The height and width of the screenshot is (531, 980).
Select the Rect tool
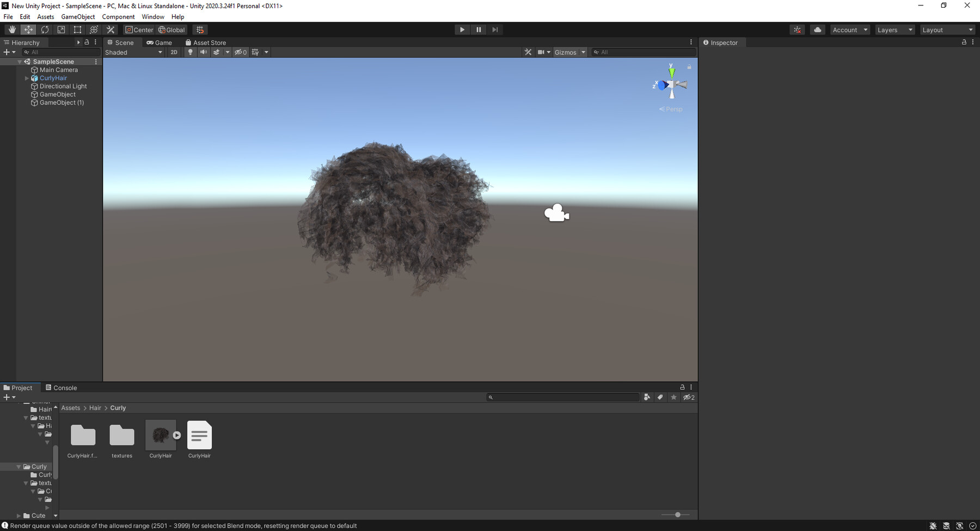pos(77,30)
